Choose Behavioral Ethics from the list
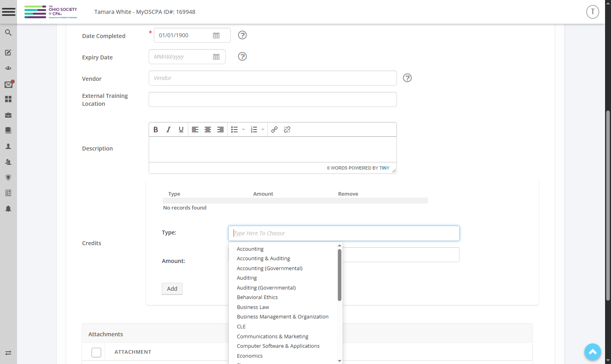This screenshot has height=364, width=611. click(x=257, y=297)
